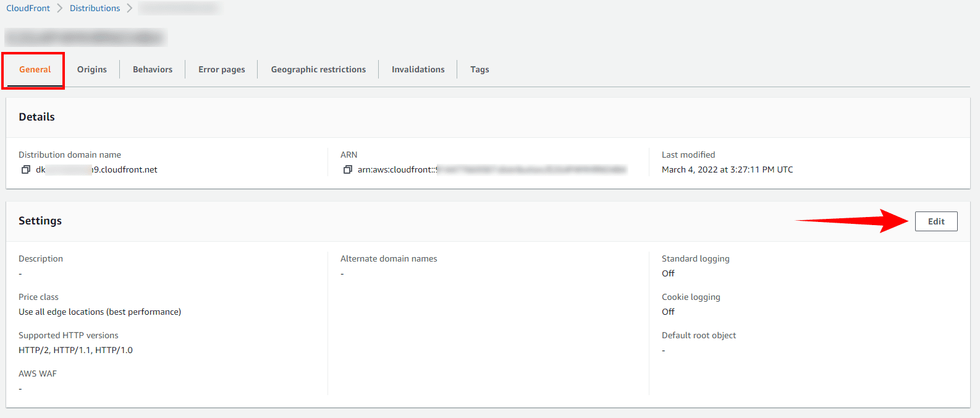
Task: Select the cloudfront.net domain name text
Action: pos(96,169)
